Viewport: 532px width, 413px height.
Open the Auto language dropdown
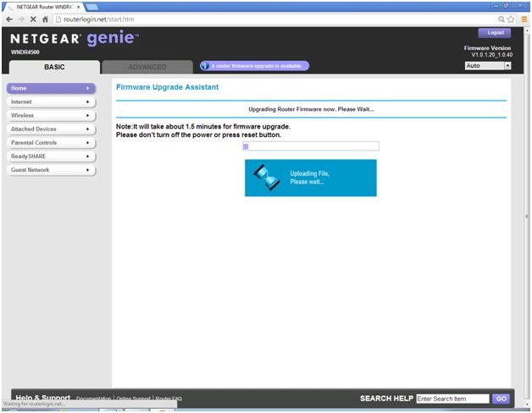coord(488,65)
